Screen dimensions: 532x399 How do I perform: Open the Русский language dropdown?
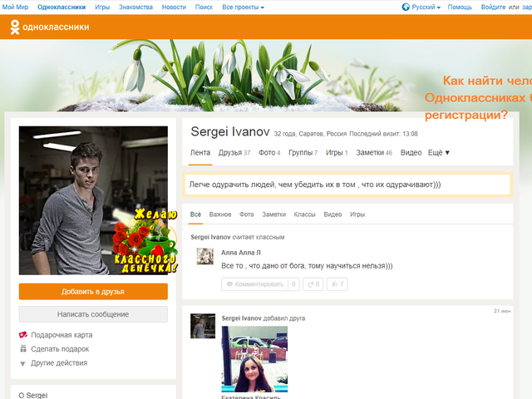tap(426, 7)
